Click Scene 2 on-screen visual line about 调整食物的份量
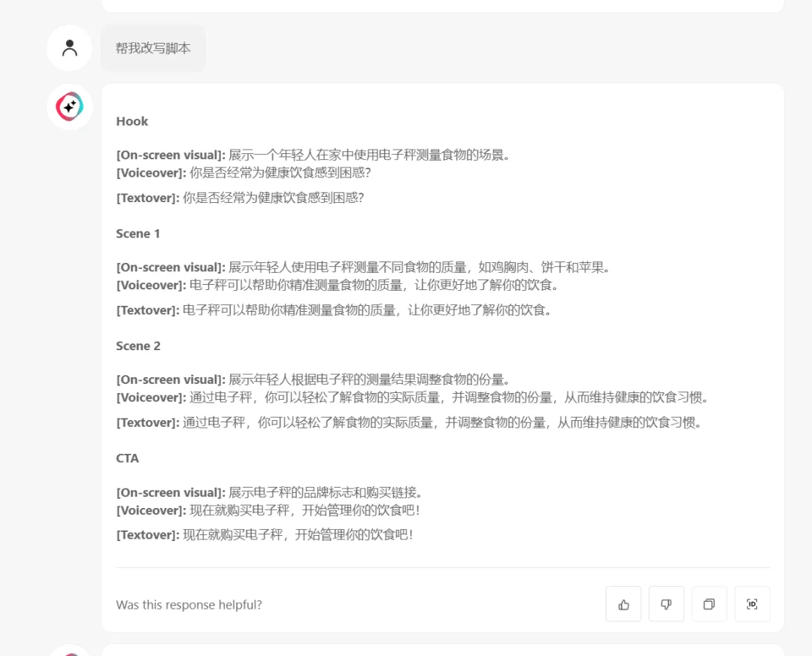Screen dimensions: 812x656 point(314,380)
